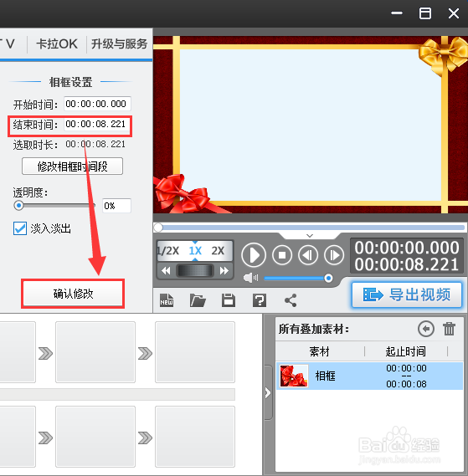Click the video progress bar handle
Image resolution: width=468 pixels, height=476 pixels.
pyautogui.click(x=158, y=227)
